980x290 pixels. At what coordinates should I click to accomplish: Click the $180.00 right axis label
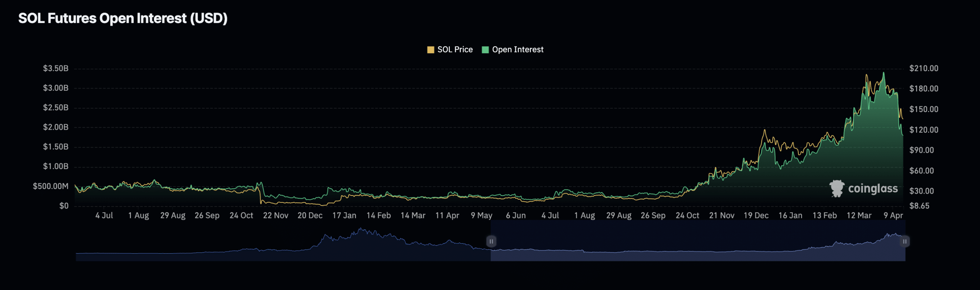pos(924,89)
